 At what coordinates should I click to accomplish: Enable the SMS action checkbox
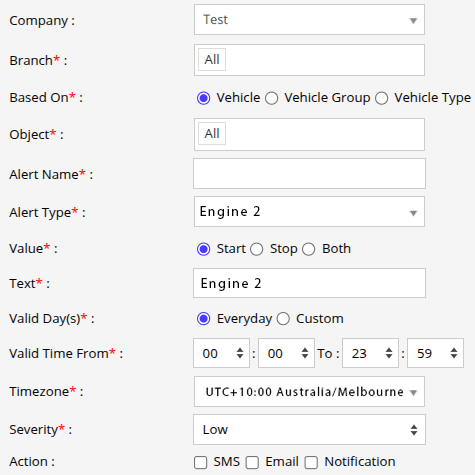coord(200,463)
